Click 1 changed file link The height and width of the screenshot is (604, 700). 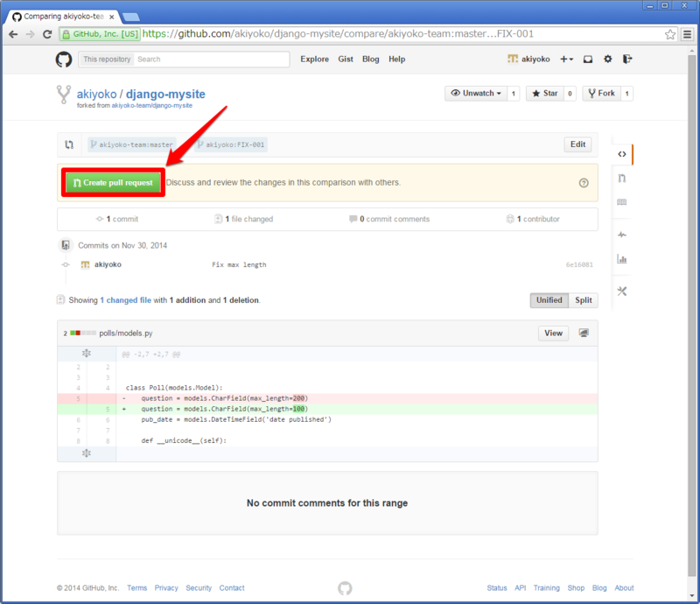(x=125, y=300)
